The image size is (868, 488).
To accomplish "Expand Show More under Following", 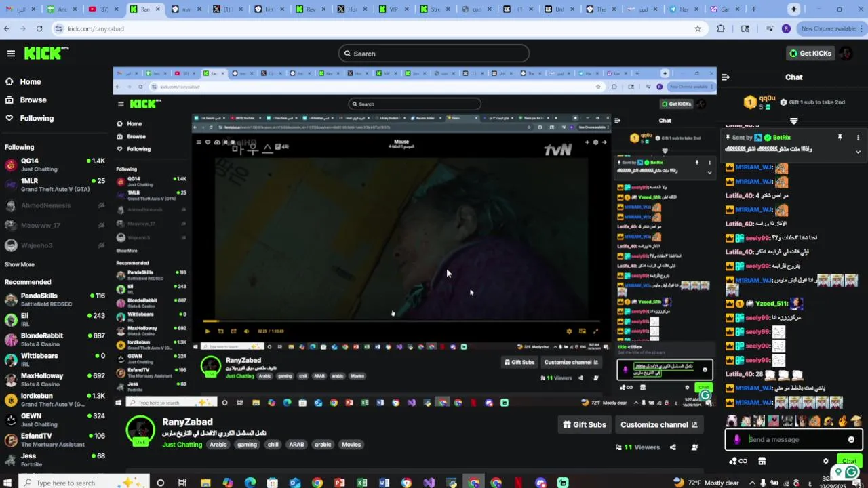I will point(20,264).
